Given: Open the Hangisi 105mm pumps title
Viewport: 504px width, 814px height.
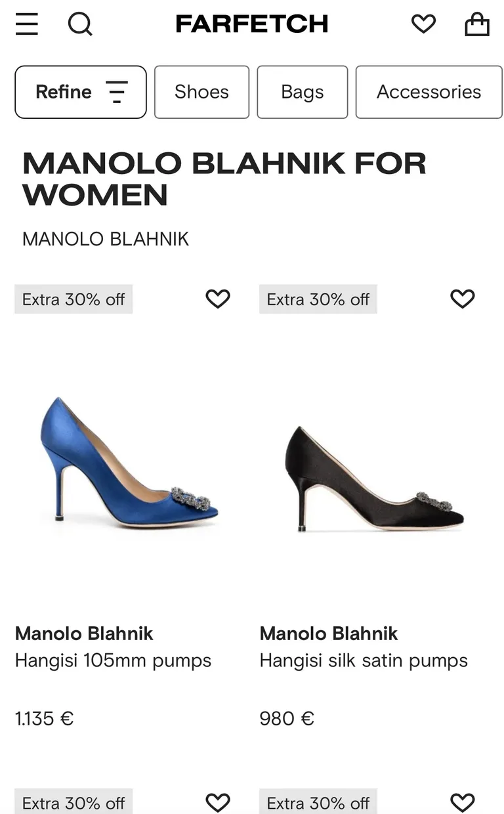Looking at the screenshot, I should tap(113, 660).
